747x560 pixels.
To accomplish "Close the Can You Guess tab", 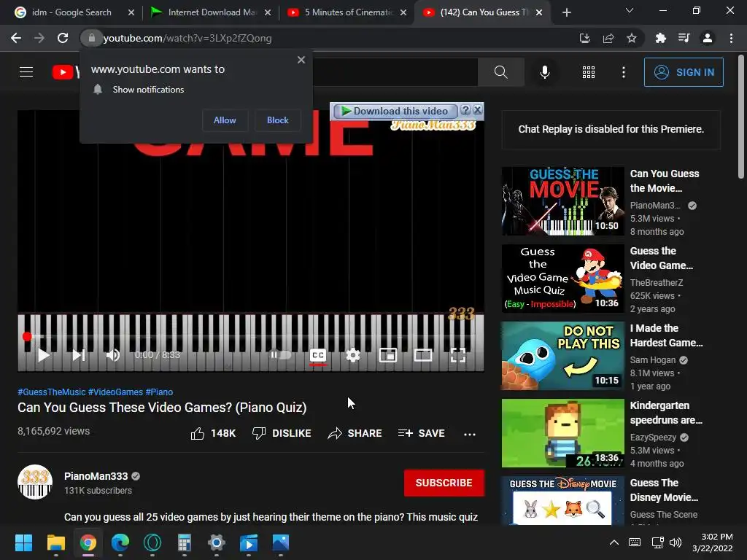I will click(539, 12).
